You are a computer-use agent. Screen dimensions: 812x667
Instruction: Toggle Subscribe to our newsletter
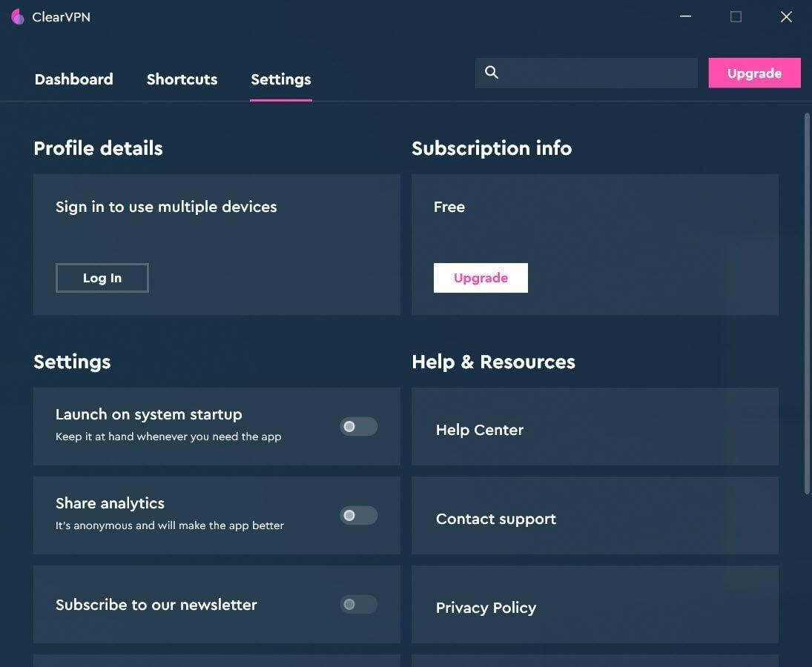tap(358, 604)
